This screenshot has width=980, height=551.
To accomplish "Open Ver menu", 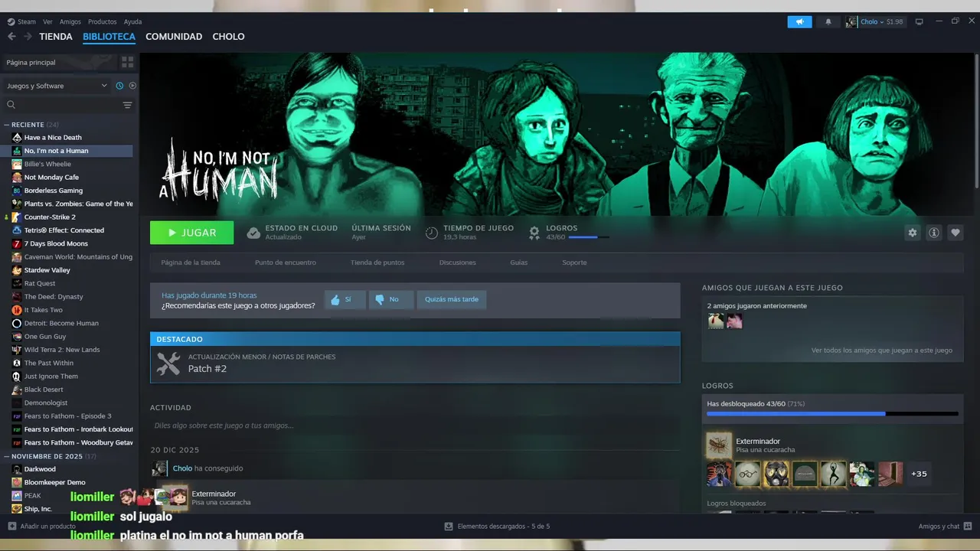I will [47, 21].
